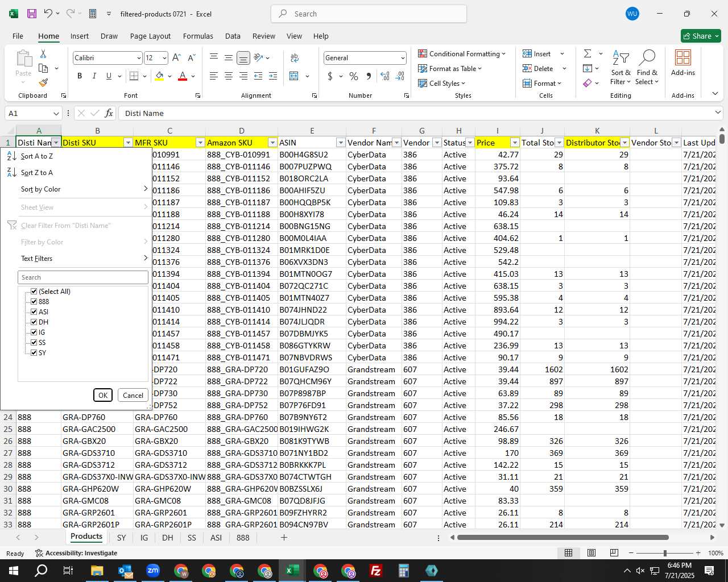This screenshot has width=728, height=582.
Task: Uncheck the ASI filter checkbox
Action: 34,311
